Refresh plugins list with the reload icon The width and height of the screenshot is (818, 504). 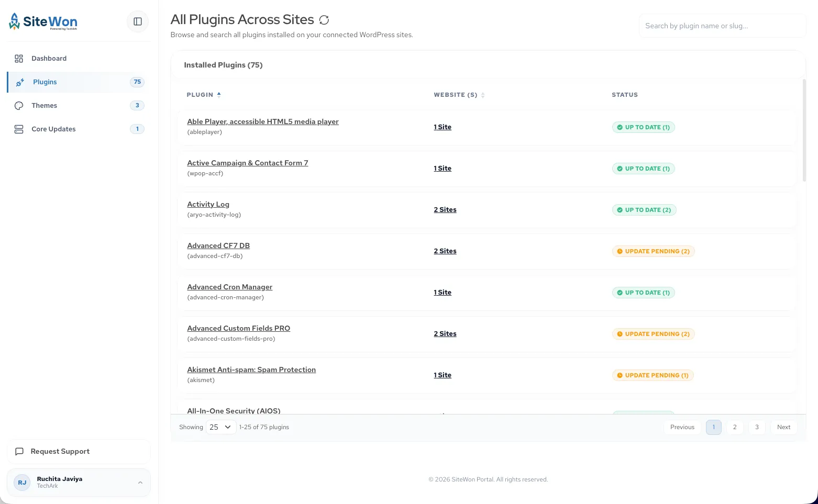324,20
